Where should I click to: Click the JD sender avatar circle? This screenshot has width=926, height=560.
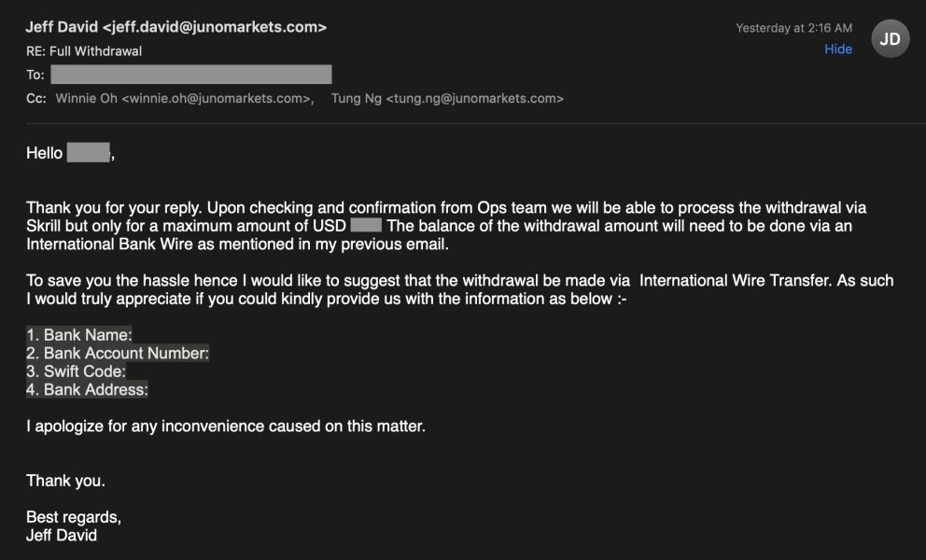890,39
